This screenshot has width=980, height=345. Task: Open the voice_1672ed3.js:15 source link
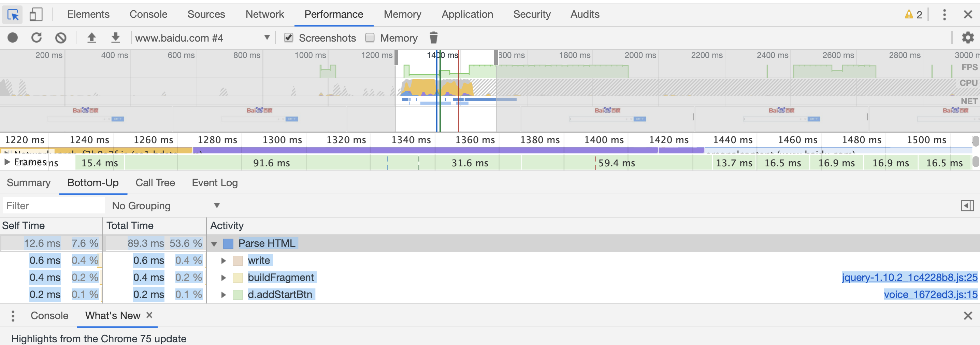click(x=930, y=295)
